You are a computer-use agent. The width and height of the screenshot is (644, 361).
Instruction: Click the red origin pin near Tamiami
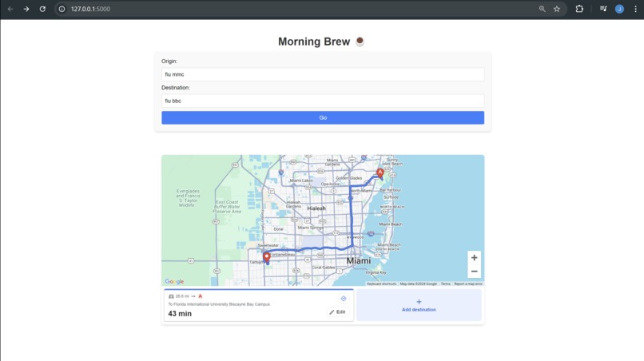(267, 257)
